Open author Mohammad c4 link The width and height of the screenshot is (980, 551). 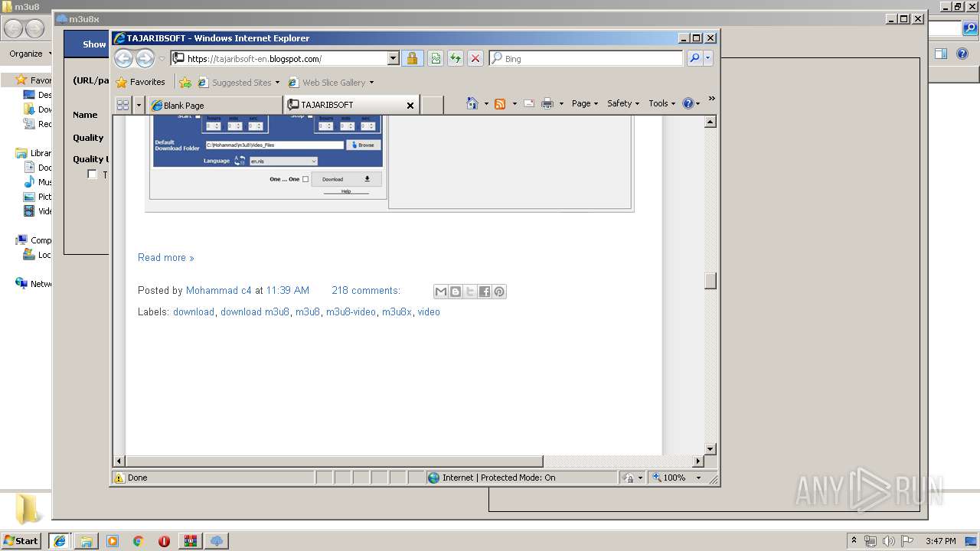(219, 290)
